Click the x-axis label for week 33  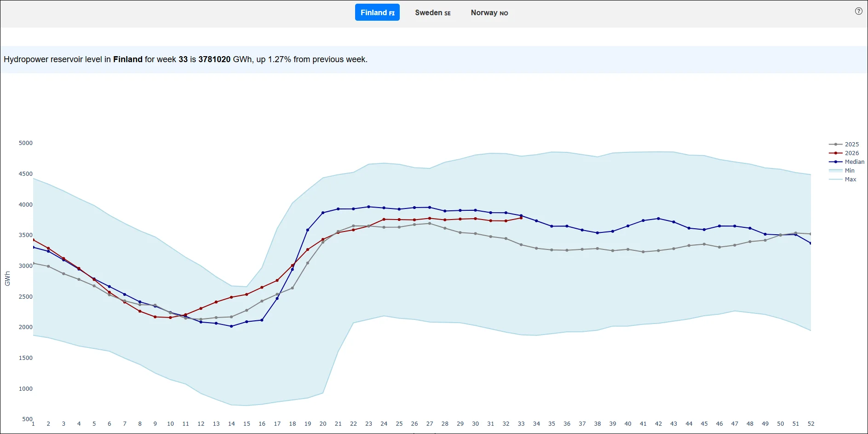(x=521, y=424)
